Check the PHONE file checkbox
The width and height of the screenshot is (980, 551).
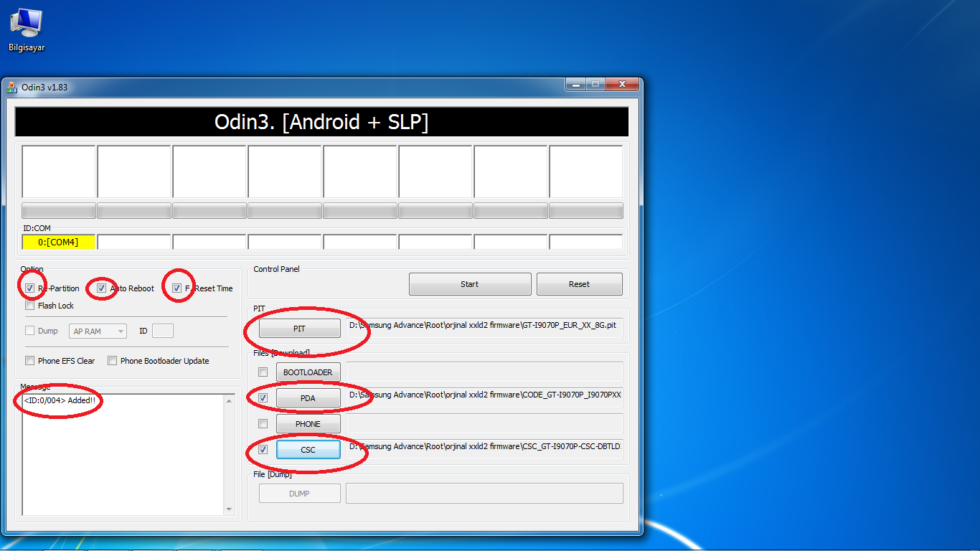263,423
